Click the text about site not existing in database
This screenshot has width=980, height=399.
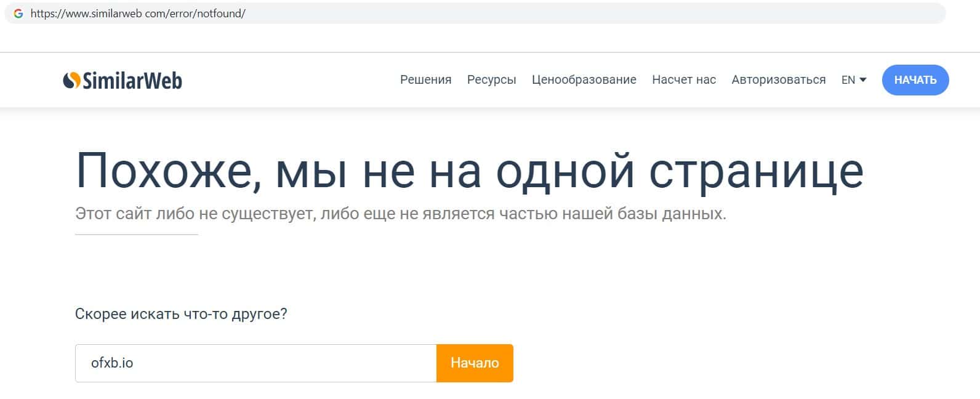(x=401, y=214)
